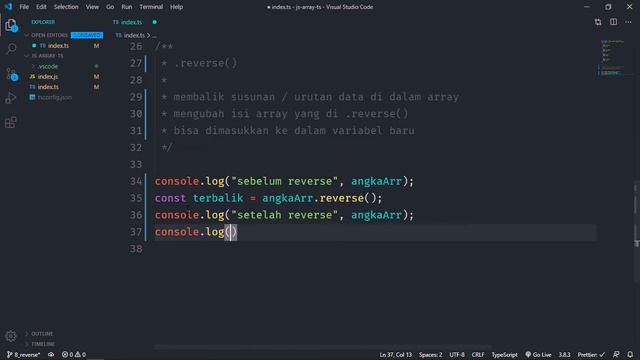Image resolution: width=640 pixels, height=360 pixels.
Task: Change end of line via CRLF
Action: click(x=478, y=355)
